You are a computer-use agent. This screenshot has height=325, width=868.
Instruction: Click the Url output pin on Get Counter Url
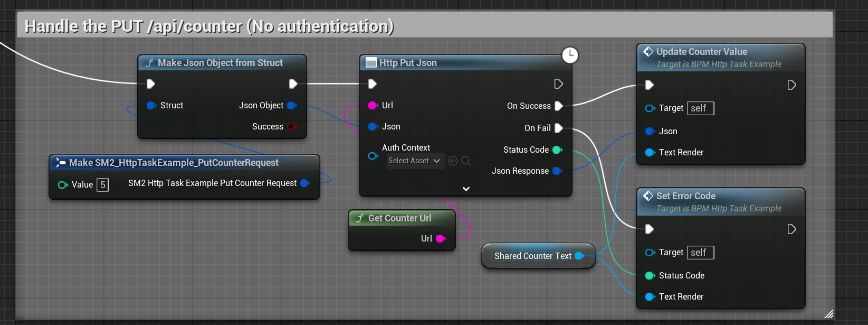[440, 239]
